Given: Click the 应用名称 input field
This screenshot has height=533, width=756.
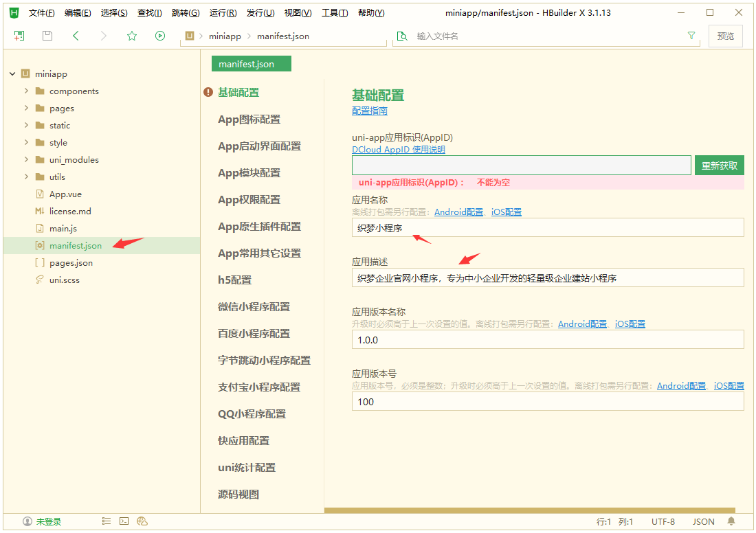Looking at the screenshot, I should click(x=547, y=227).
